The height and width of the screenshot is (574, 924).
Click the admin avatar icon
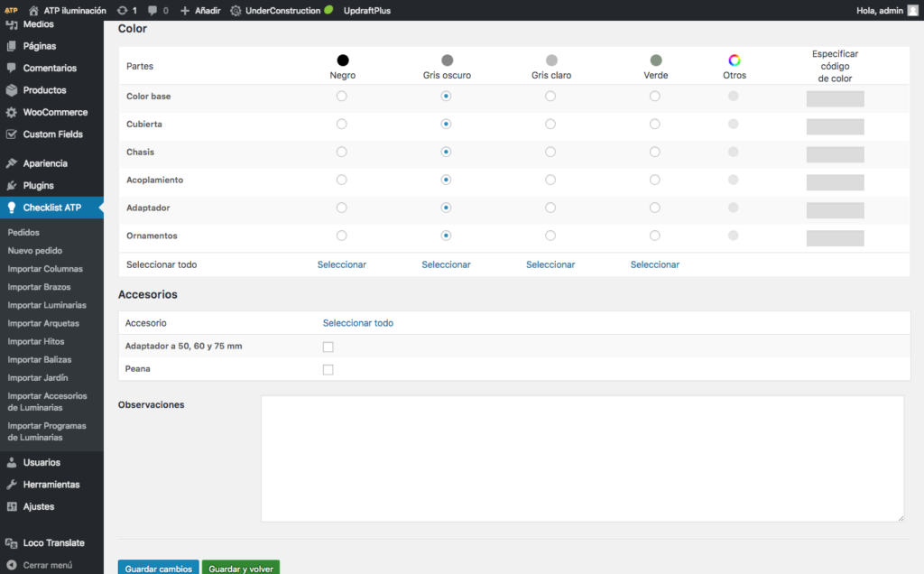(x=913, y=10)
